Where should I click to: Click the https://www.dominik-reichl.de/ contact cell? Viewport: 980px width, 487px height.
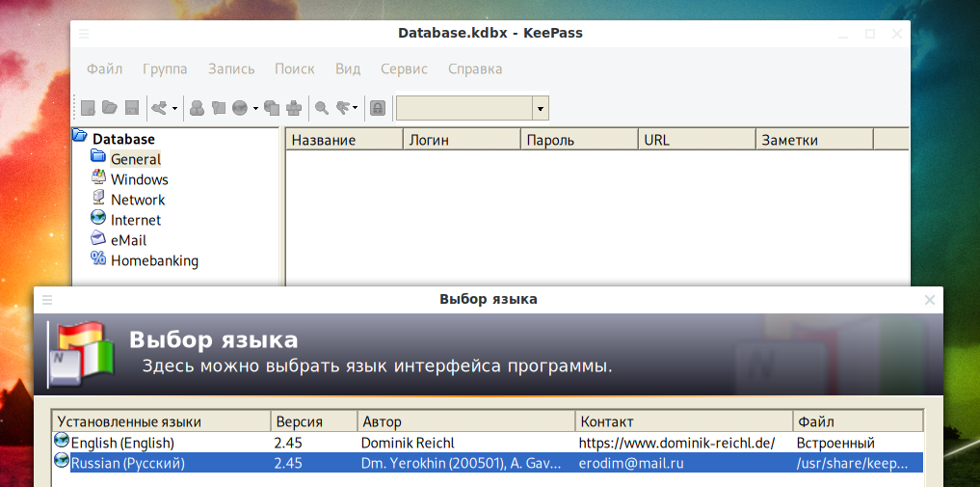click(x=676, y=444)
